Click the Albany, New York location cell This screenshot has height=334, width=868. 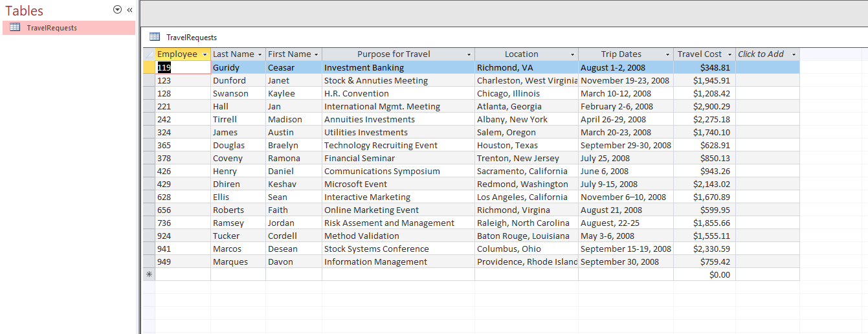tap(527, 119)
